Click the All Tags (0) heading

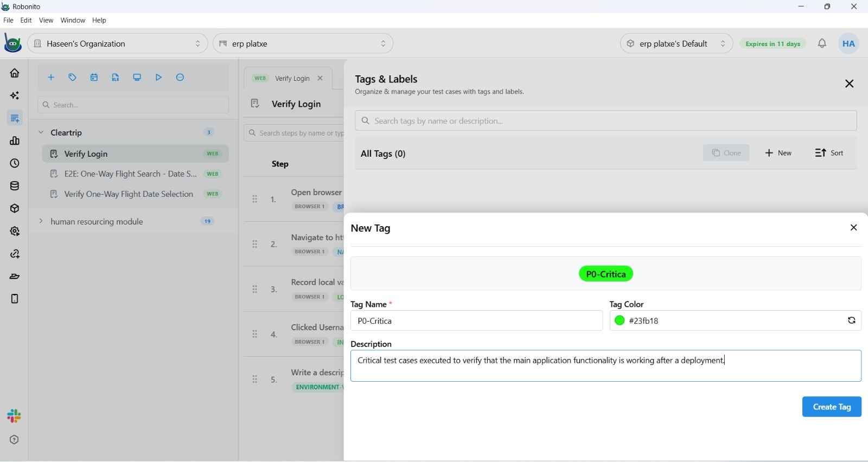click(x=383, y=153)
